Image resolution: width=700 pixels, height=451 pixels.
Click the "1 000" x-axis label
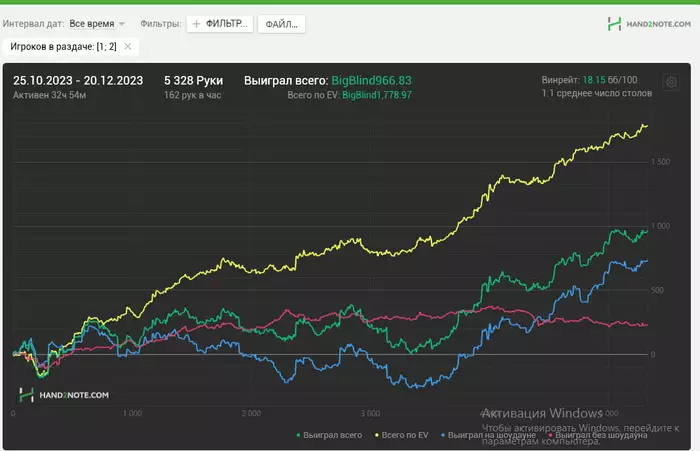(133, 413)
